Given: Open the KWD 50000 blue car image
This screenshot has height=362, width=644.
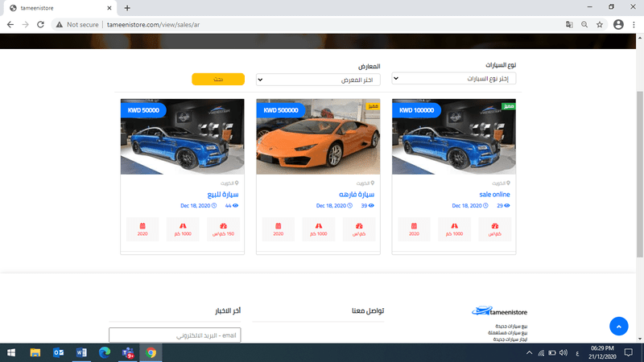Looking at the screenshot, I should (183, 136).
